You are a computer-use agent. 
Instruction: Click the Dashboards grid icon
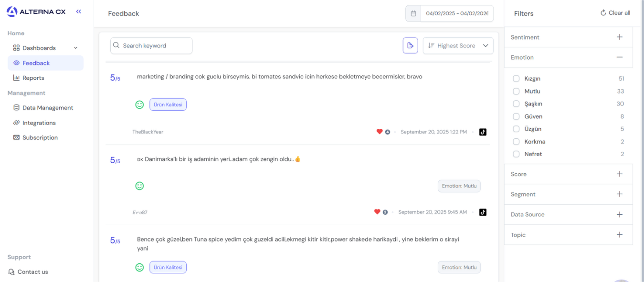[x=16, y=48]
